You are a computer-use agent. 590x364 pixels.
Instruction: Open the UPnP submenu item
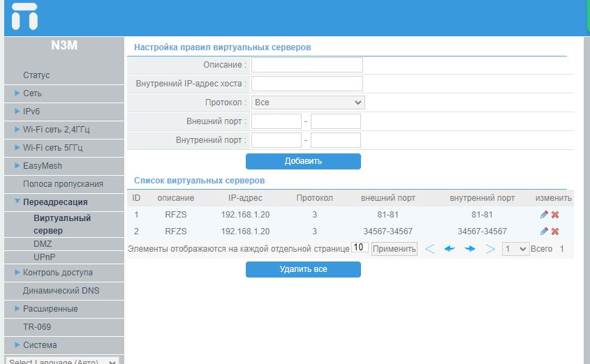coord(45,257)
